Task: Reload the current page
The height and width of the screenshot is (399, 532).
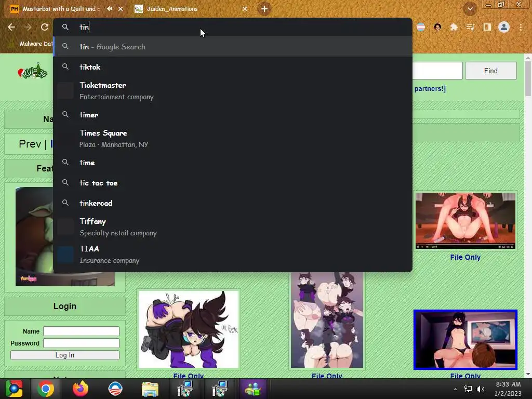Action: 45,27
